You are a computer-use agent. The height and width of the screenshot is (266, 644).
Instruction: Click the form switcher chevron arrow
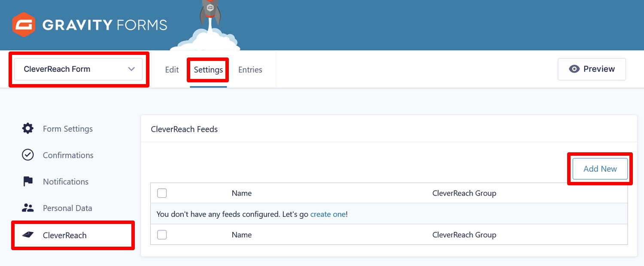point(131,69)
